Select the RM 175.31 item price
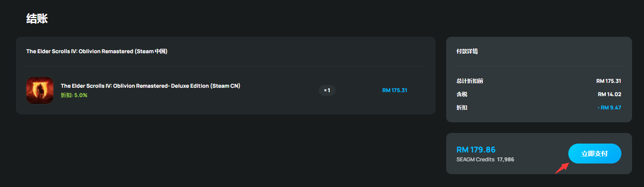 pos(394,90)
